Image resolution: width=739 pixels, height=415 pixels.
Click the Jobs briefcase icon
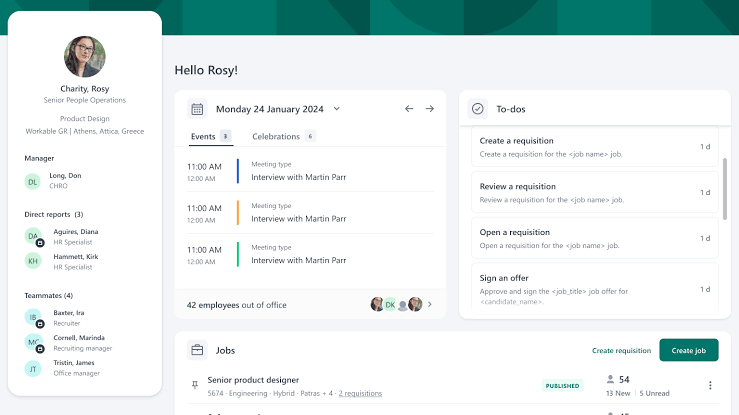tap(197, 350)
